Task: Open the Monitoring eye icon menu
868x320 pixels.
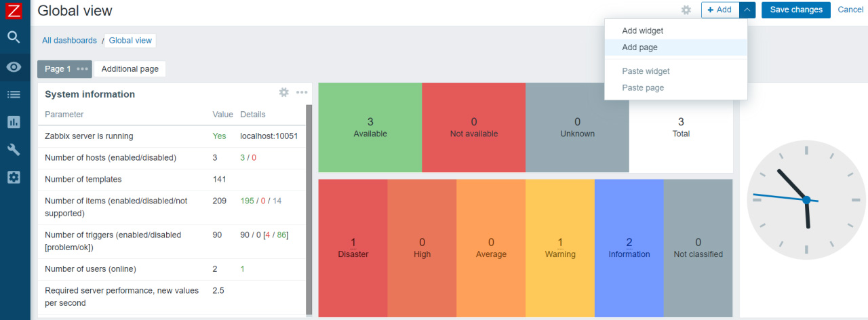Action: click(x=14, y=66)
